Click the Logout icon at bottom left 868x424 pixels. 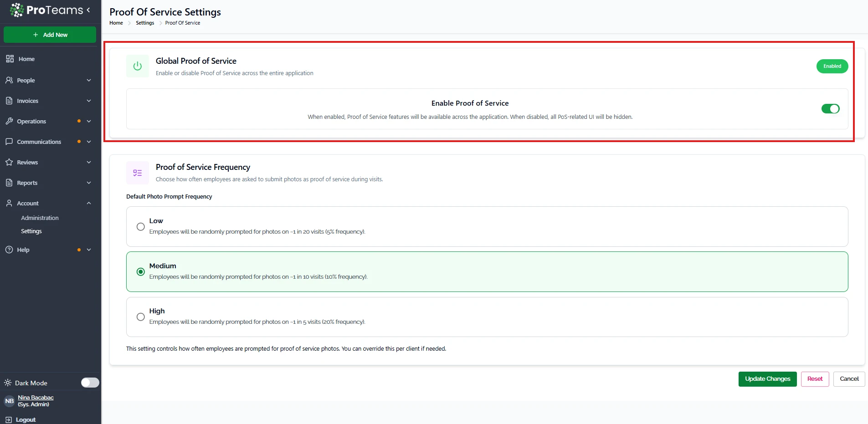(x=8, y=419)
